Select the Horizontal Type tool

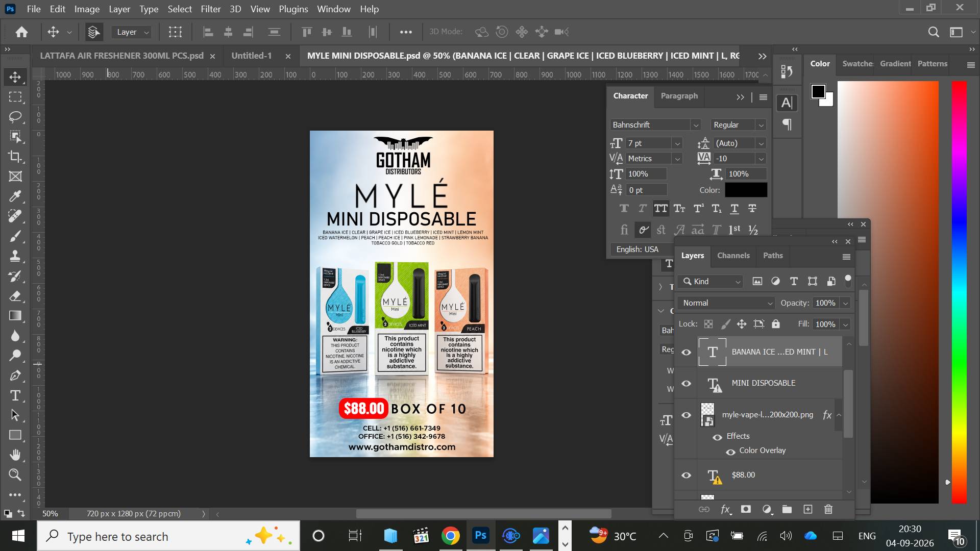click(x=15, y=395)
